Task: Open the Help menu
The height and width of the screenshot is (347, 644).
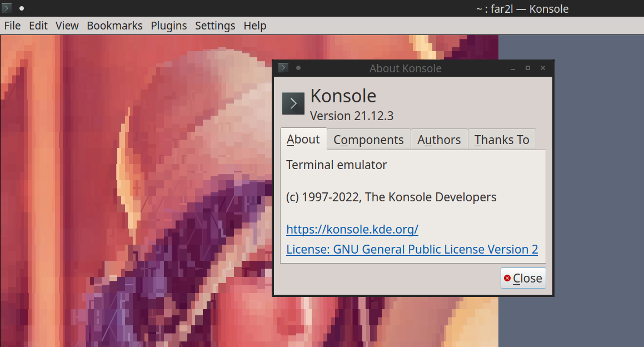Action: [255, 26]
